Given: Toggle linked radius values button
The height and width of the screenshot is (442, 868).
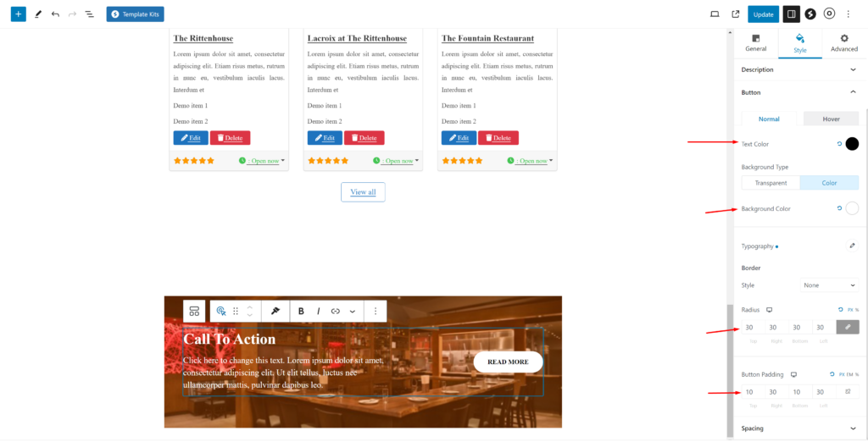Looking at the screenshot, I should [x=848, y=327].
